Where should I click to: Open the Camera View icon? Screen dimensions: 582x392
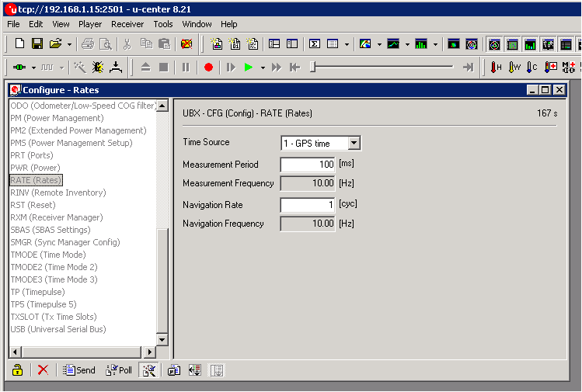coord(454,43)
